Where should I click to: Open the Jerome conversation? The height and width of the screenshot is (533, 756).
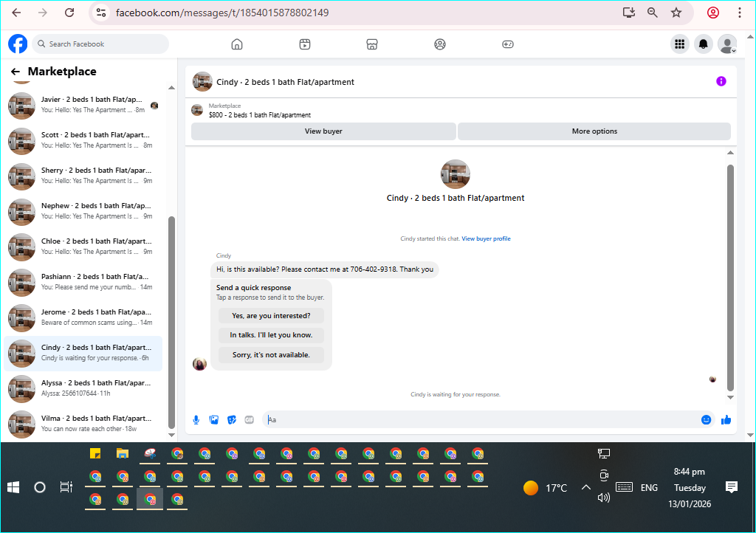[83, 317]
